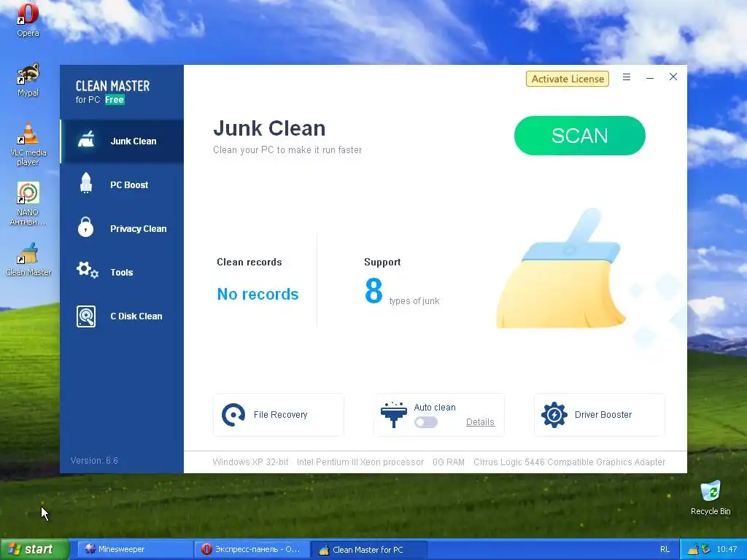
Task: Click the Tools gears icon
Action: pos(88,271)
